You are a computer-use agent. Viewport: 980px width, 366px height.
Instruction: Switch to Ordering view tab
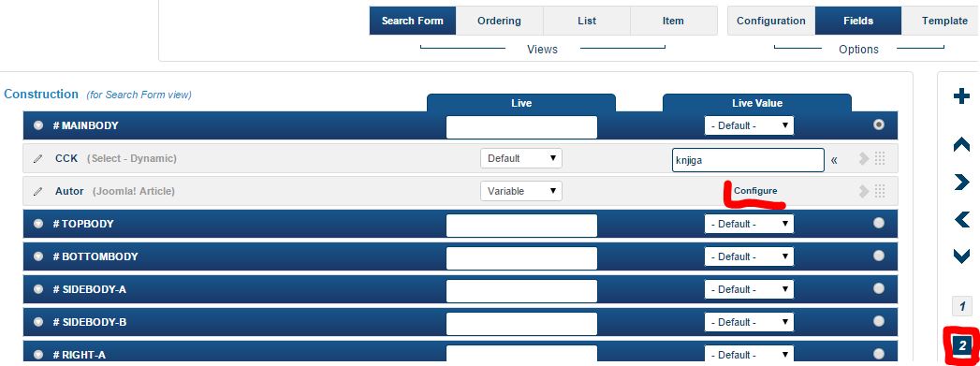point(500,21)
